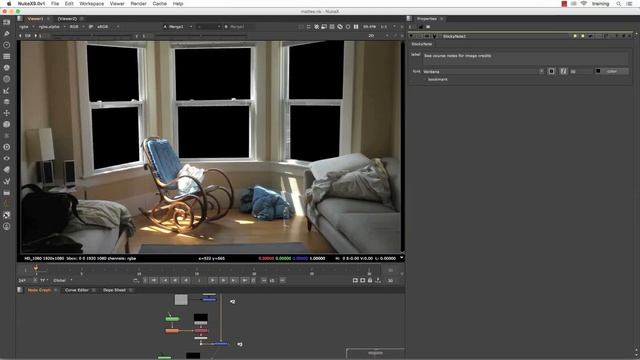Toggle bold font for StickyNote label

551,71
